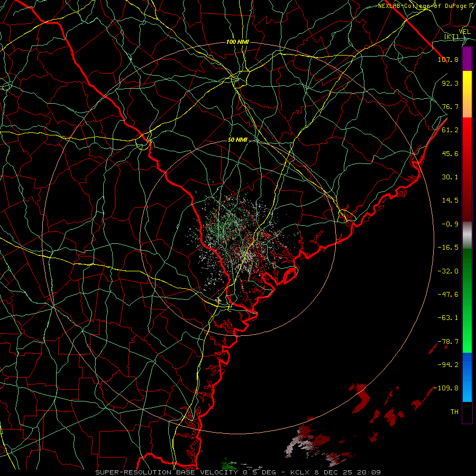Click the 100 NMI range ring label
The image size is (476, 476).
[237, 42]
